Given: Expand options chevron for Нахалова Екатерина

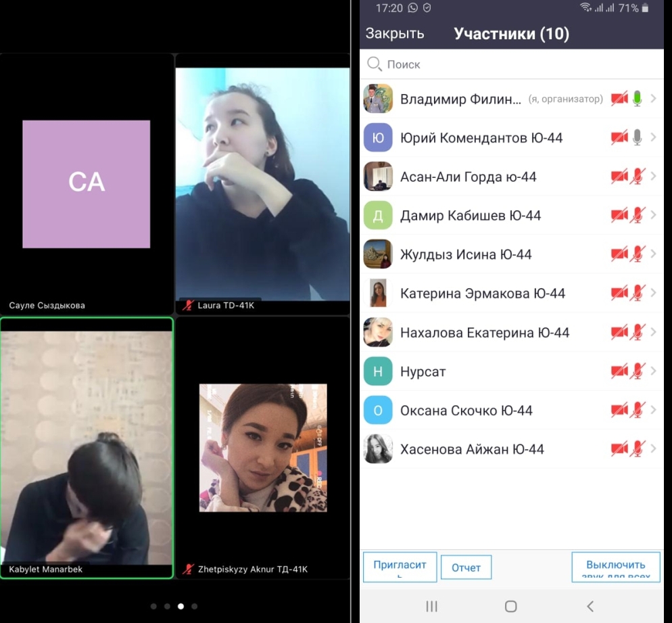Looking at the screenshot, I should tap(653, 332).
